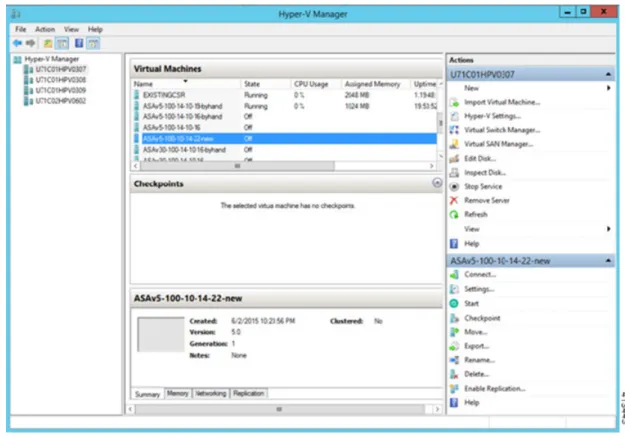The width and height of the screenshot is (625, 437).
Task: Open the Help menu in menu bar
Action: (x=95, y=29)
